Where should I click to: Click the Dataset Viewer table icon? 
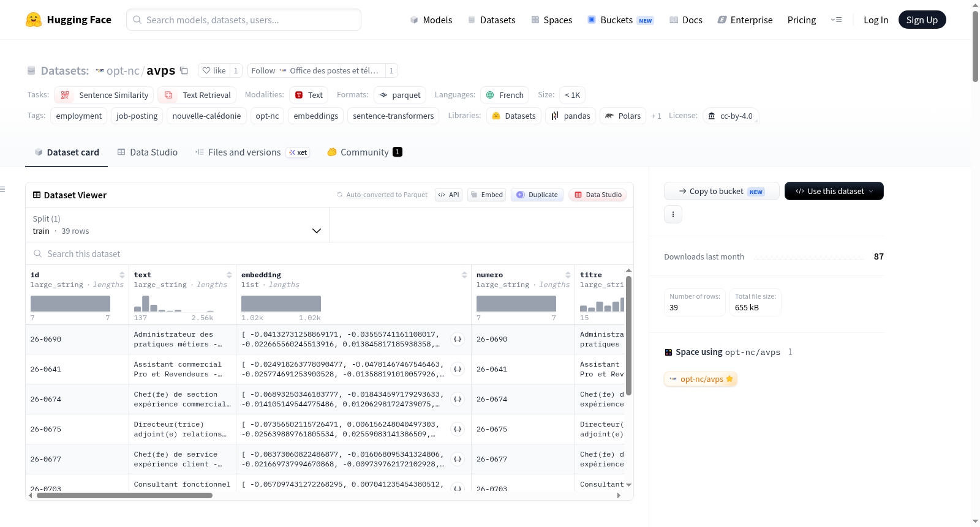point(37,195)
